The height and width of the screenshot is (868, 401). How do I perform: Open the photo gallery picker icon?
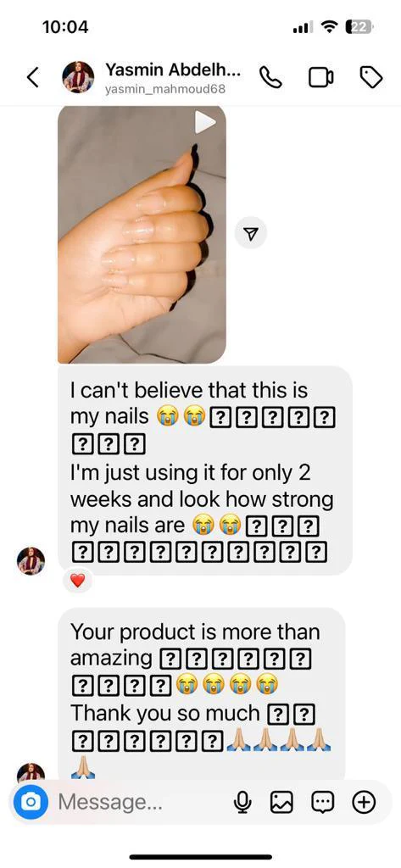(281, 802)
